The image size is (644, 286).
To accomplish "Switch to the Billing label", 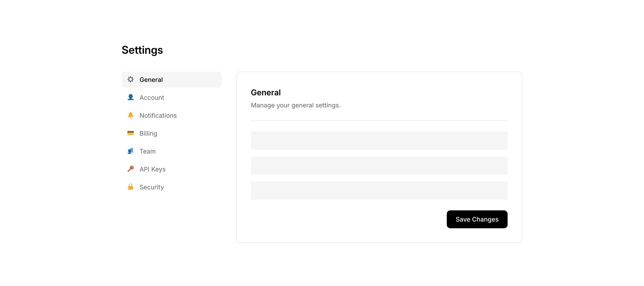I will [148, 133].
